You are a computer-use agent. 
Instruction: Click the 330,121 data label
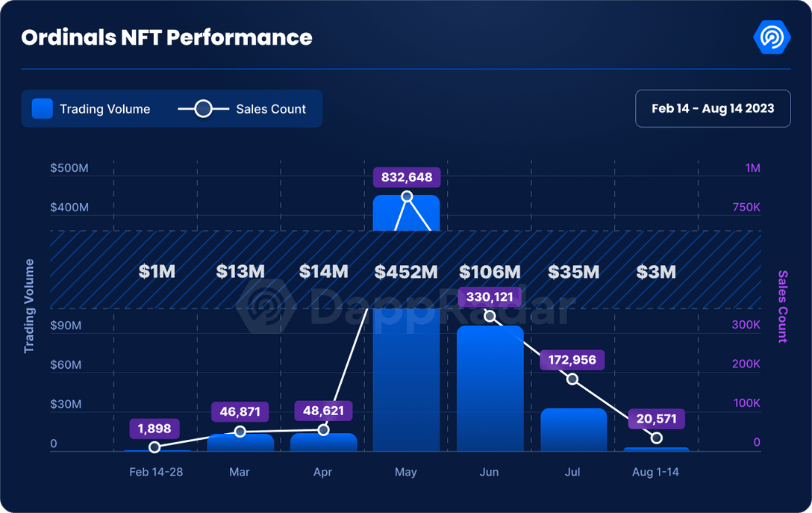490,296
